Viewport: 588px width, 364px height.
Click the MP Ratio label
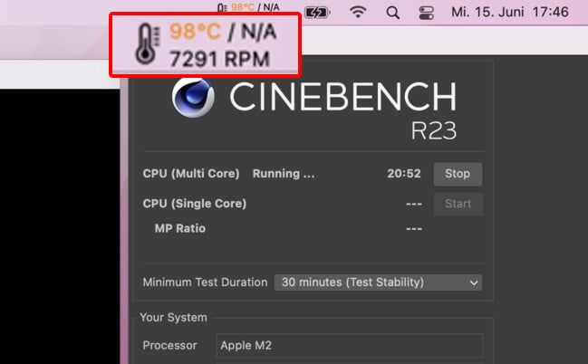coord(180,228)
